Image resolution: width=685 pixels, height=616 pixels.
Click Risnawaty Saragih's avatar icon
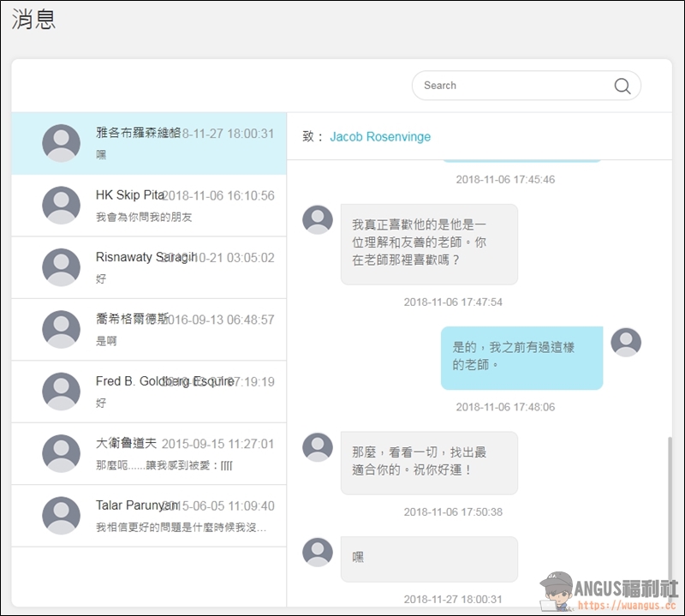click(61, 267)
